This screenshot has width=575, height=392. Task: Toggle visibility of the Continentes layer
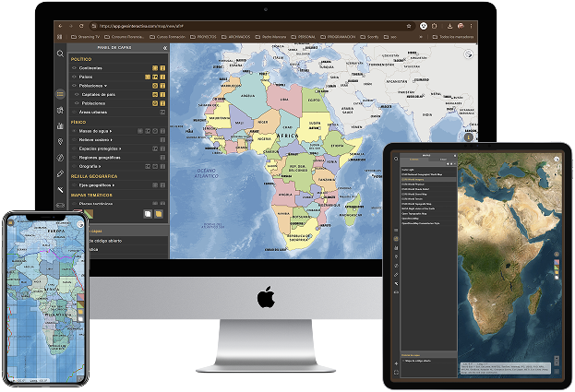click(74, 68)
